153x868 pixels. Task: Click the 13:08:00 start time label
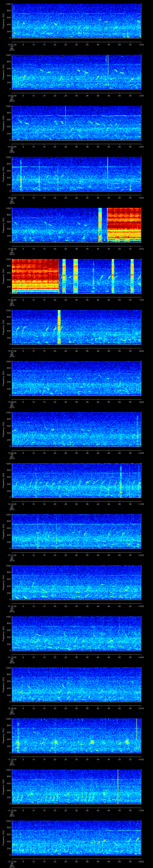12,402
